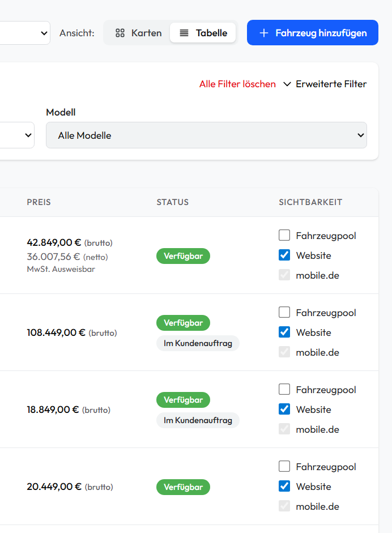
Task: Uncheck Website for the 108.449,00 € vehicle
Action: tap(284, 332)
